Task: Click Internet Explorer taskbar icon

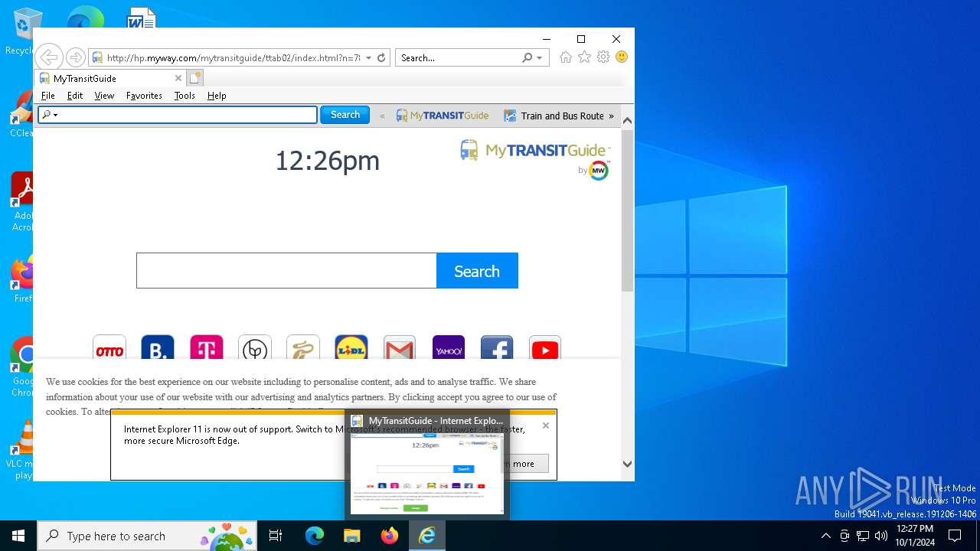Action: point(427,536)
